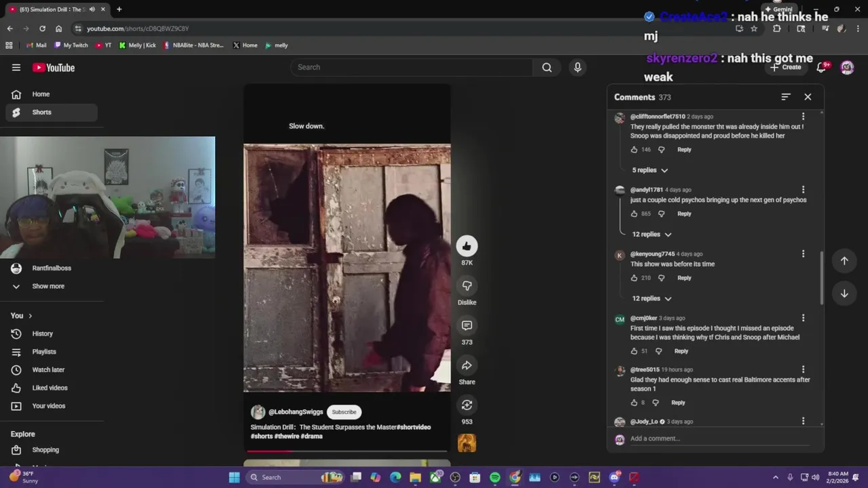This screenshot has width=868, height=488.
Task: Seek on the short's progress bar
Action: coord(347,451)
